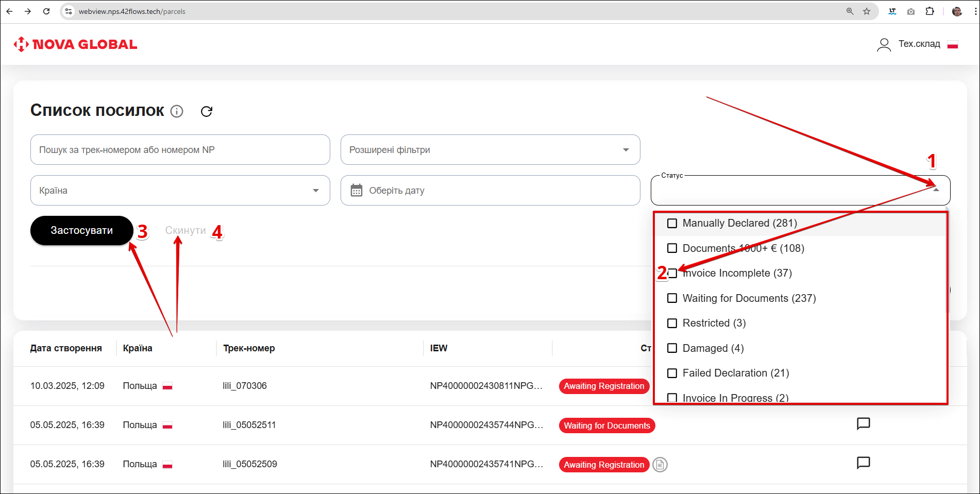This screenshot has height=494, width=980.
Task: Click the info icon next to the page title
Action: (x=177, y=111)
